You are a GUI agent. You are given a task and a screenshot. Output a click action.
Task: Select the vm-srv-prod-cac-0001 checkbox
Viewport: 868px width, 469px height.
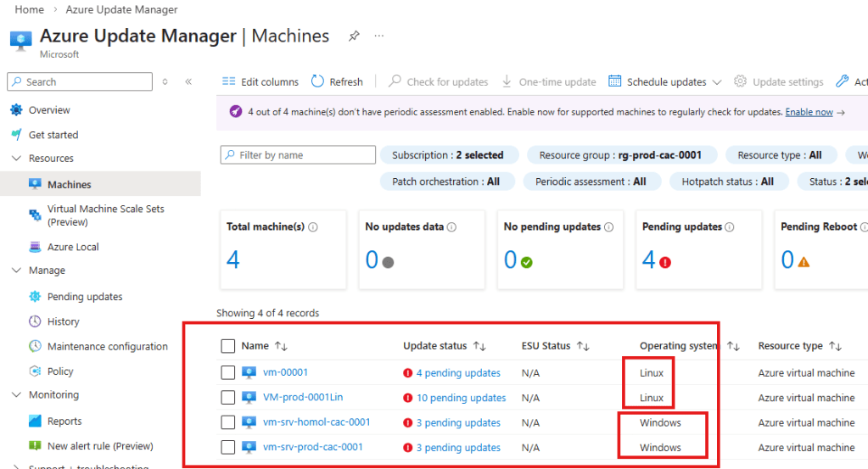227,447
